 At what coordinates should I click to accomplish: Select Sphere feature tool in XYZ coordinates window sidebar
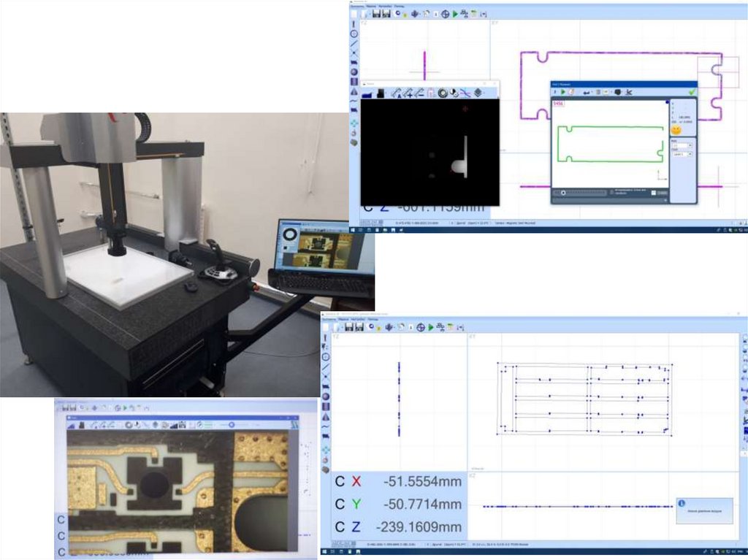pos(325,396)
